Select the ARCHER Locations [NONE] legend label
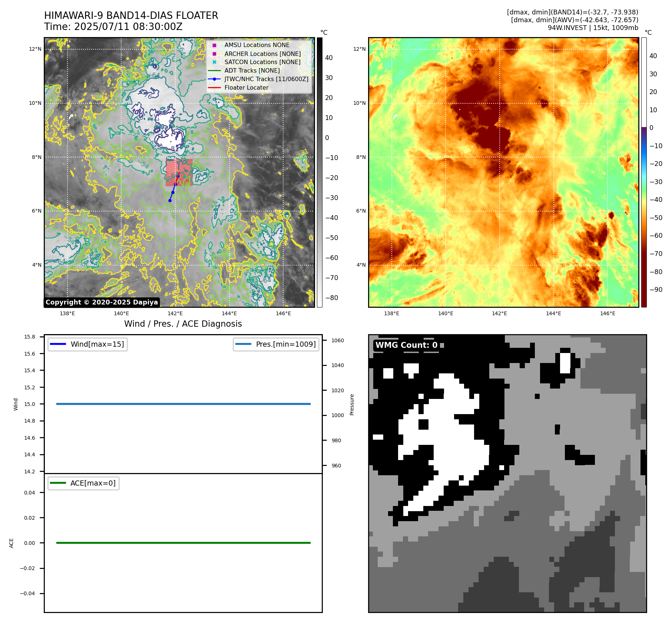 click(x=263, y=54)
